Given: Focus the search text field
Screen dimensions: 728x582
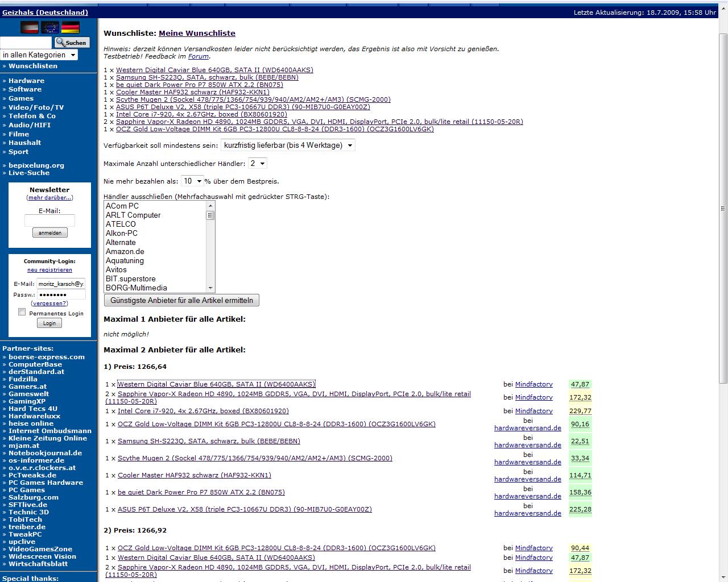Looking at the screenshot, I should (x=26, y=43).
